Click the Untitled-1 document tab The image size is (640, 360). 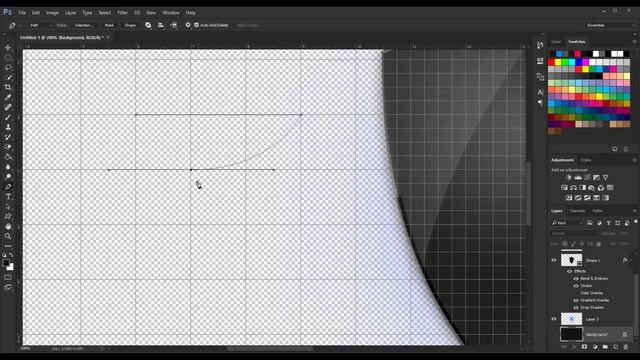pos(61,38)
